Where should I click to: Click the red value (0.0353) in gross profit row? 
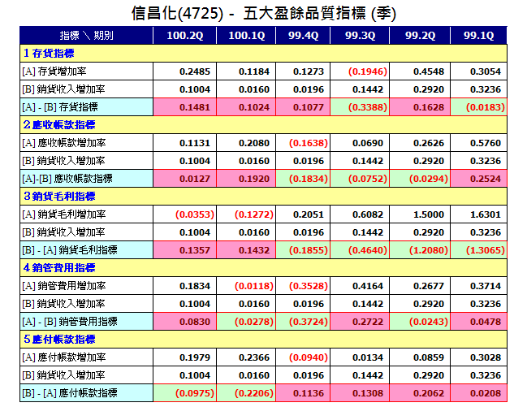(195, 214)
